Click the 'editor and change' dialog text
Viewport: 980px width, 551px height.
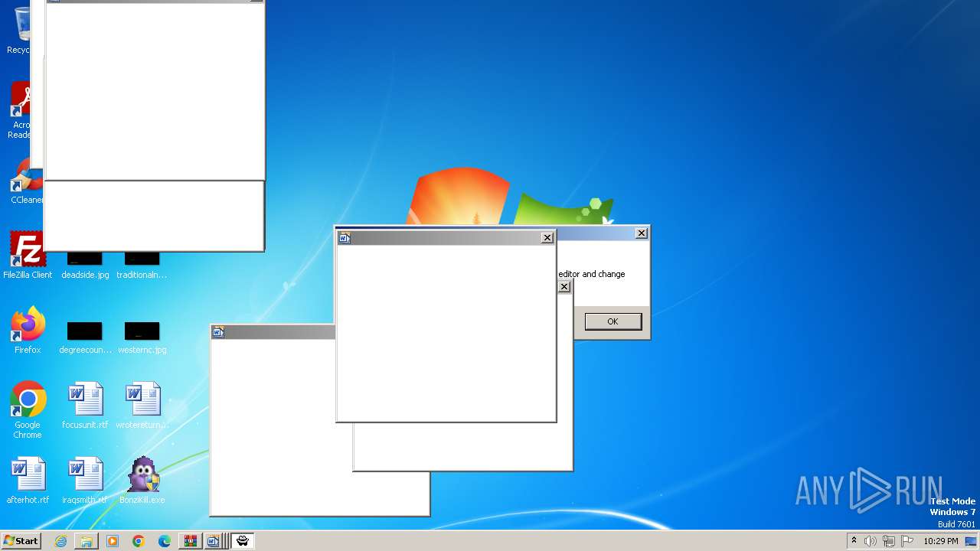(x=591, y=274)
